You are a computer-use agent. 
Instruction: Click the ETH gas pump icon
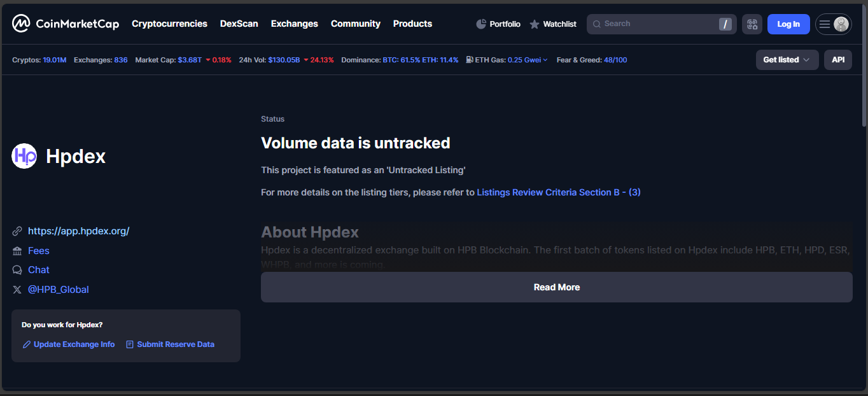coord(470,60)
